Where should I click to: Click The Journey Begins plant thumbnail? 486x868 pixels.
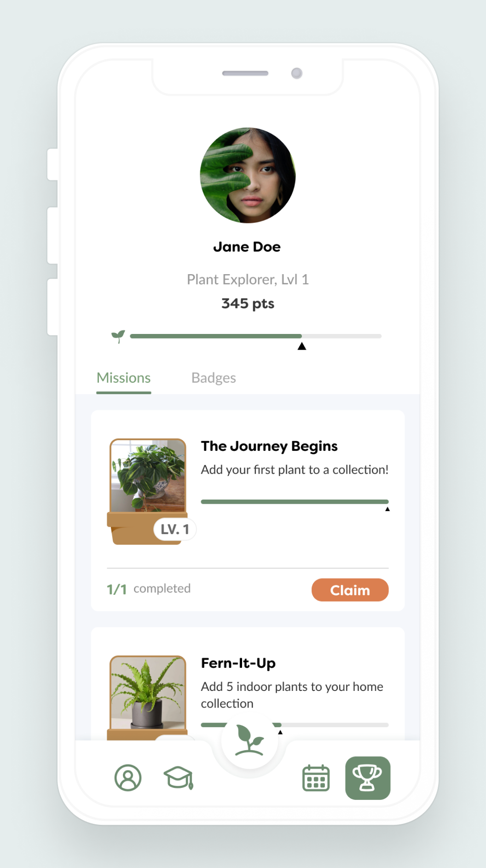[x=148, y=476]
